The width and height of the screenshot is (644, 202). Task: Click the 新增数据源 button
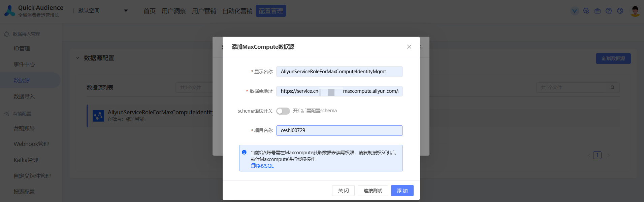(x=613, y=58)
